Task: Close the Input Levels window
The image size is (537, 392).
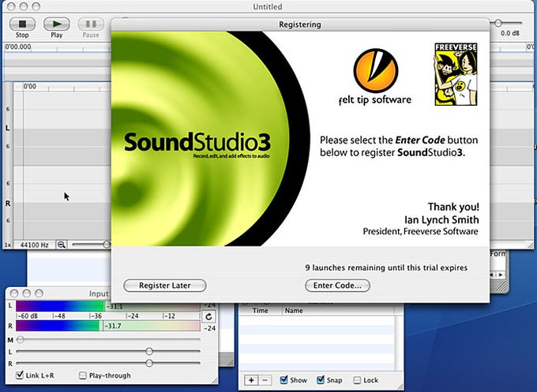Action: (14, 293)
